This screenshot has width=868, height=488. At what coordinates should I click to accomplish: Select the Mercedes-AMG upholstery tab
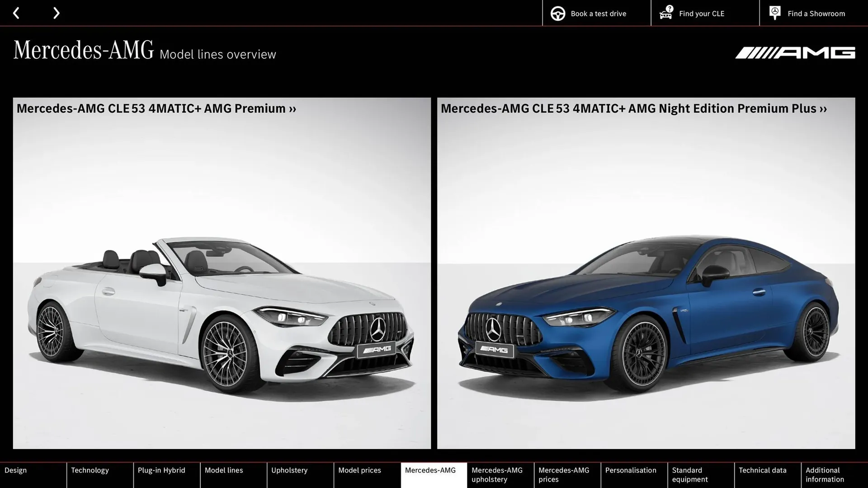498,474
